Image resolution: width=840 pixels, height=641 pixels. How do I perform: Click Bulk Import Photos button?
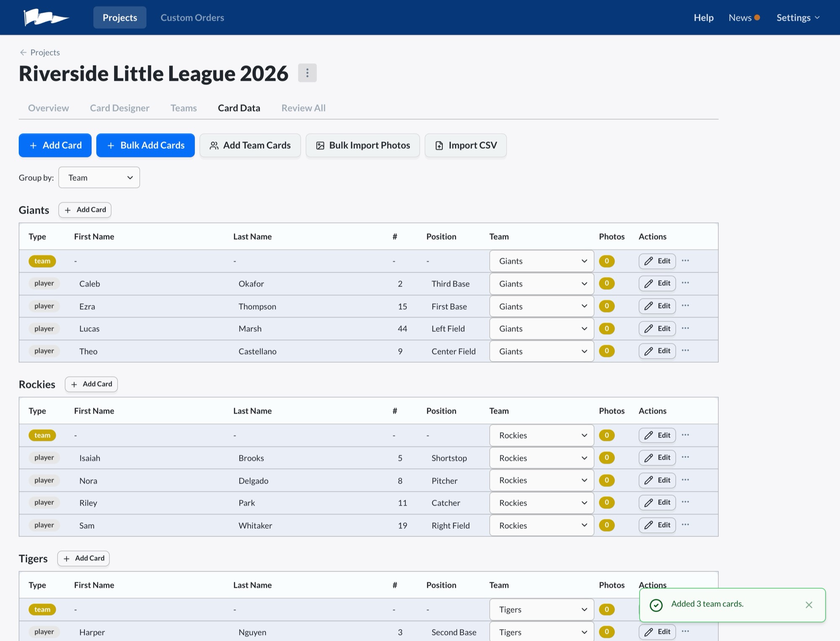(362, 145)
